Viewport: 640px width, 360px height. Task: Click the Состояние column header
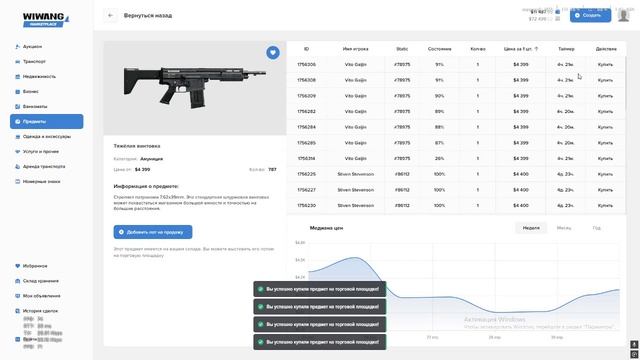(x=440, y=49)
